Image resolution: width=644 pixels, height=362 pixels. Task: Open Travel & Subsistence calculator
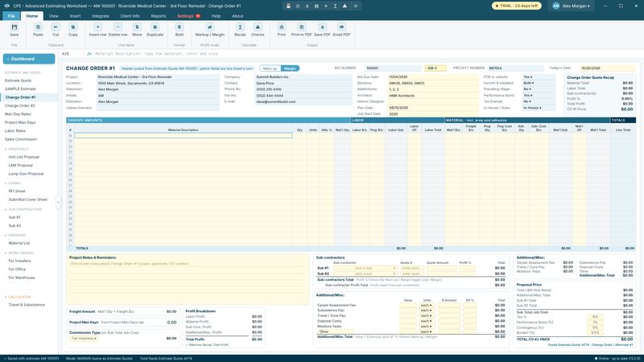[27, 305]
